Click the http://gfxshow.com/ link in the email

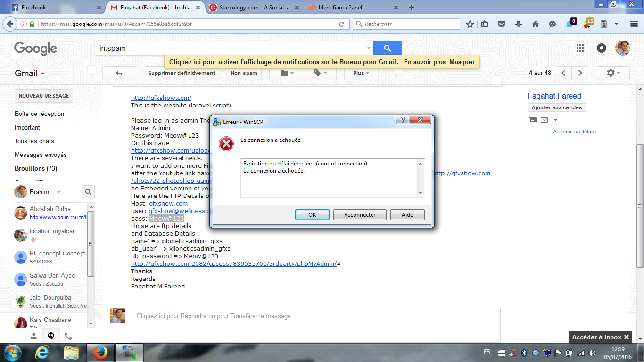[161, 98]
